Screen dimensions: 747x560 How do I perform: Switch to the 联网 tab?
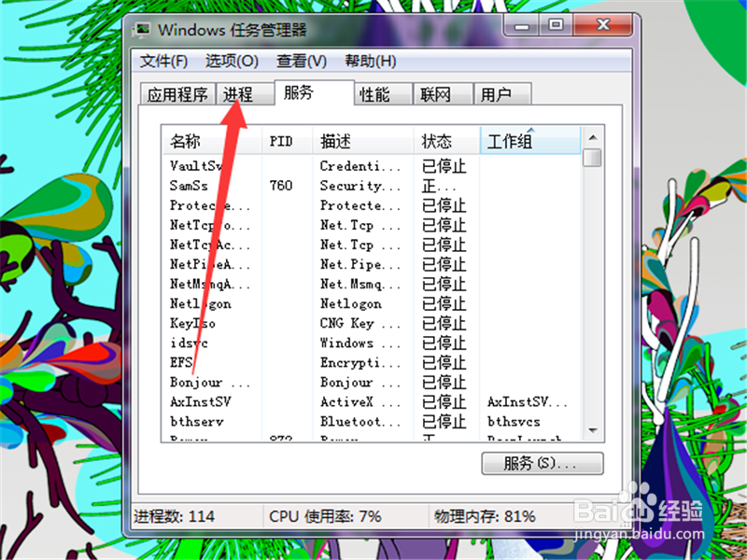[x=444, y=94]
